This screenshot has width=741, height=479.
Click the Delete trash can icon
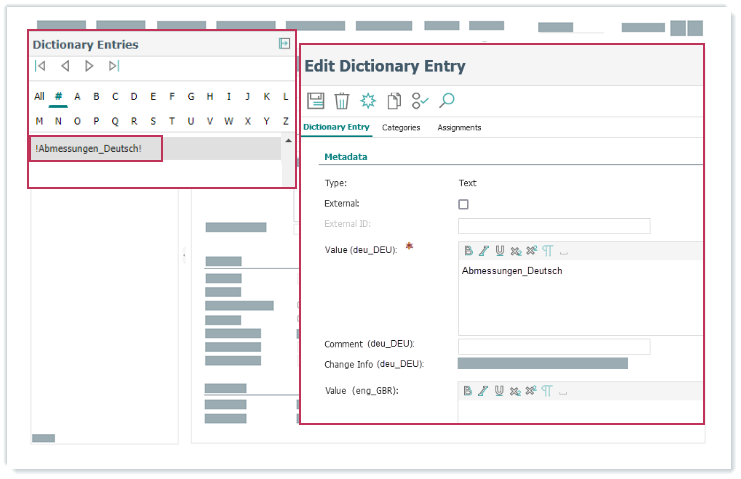[341, 100]
